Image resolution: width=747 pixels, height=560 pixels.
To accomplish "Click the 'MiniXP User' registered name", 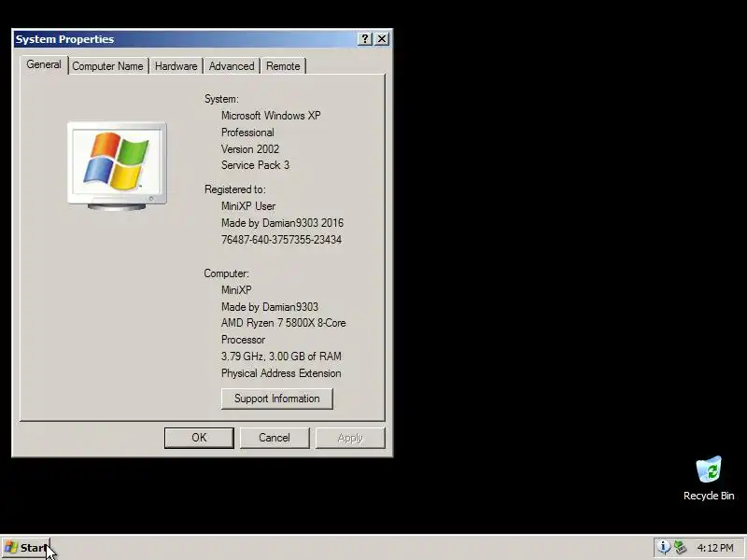I will tap(248, 206).
